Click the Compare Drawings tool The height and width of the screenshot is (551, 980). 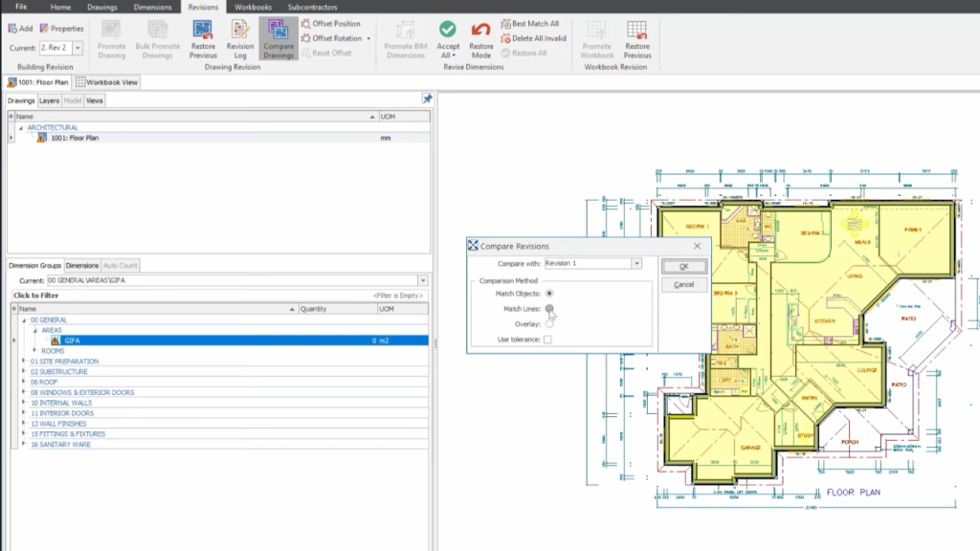pyautogui.click(x=278, y=39)
